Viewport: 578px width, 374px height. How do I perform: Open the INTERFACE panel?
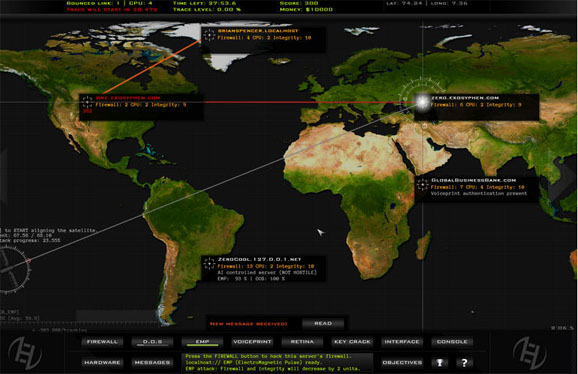402,342
